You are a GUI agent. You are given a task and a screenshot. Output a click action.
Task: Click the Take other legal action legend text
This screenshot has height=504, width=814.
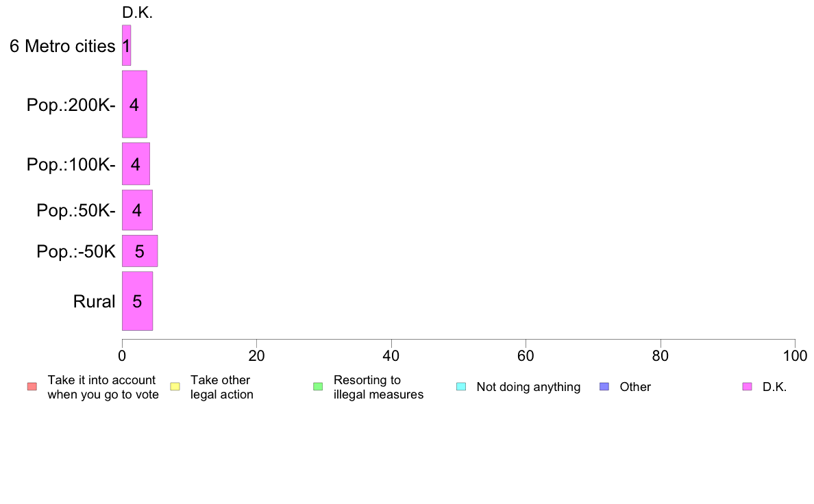[x=222, y=387]
